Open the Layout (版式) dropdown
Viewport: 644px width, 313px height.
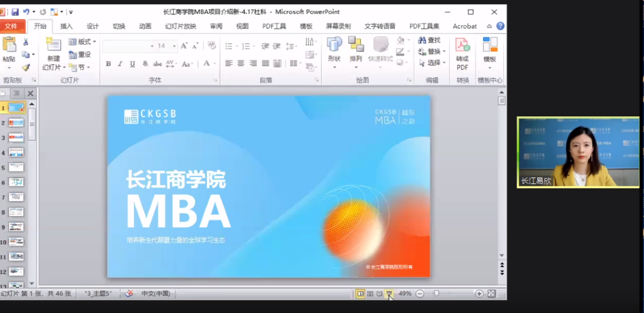(82, 42)
